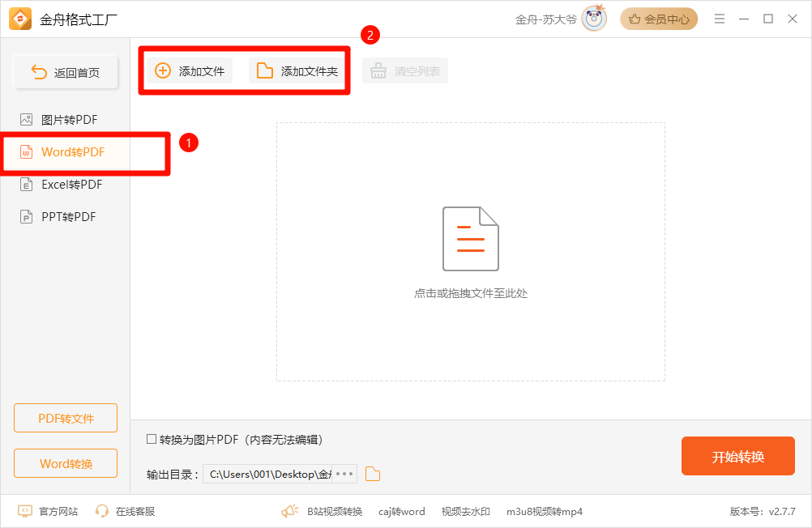Click 添加文件夹 add folder button

(x=297, y=71)
